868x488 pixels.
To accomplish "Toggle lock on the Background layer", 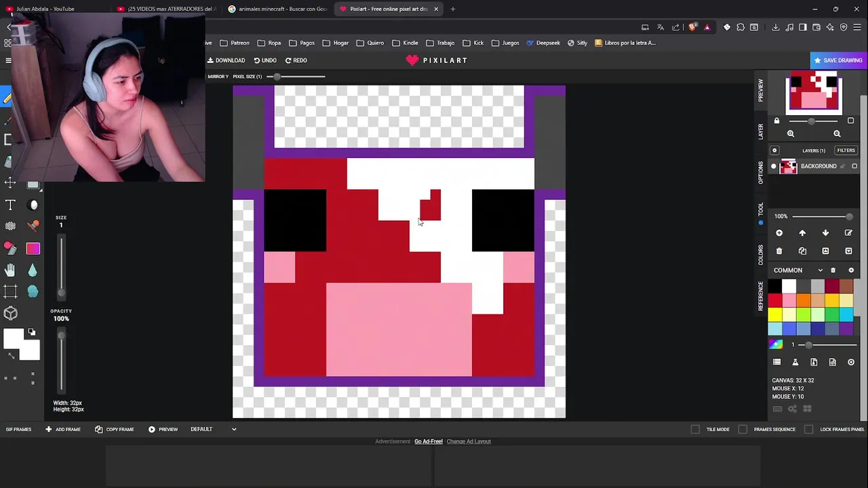I will [x=843, y=166].
